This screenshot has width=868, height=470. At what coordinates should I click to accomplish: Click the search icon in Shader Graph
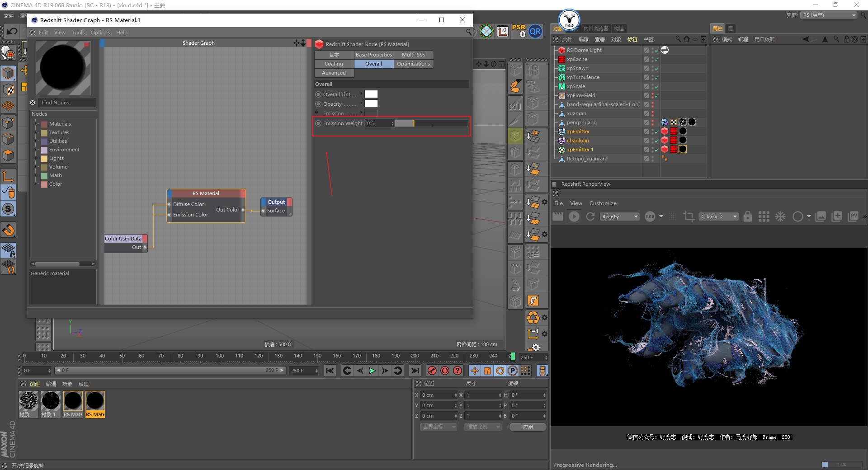(469, 32)
